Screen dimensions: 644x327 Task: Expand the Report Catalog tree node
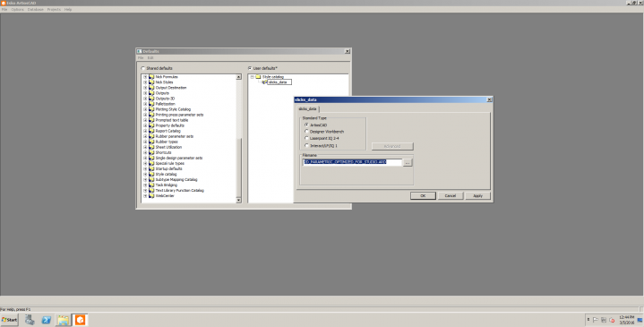(x=145, y=131)
